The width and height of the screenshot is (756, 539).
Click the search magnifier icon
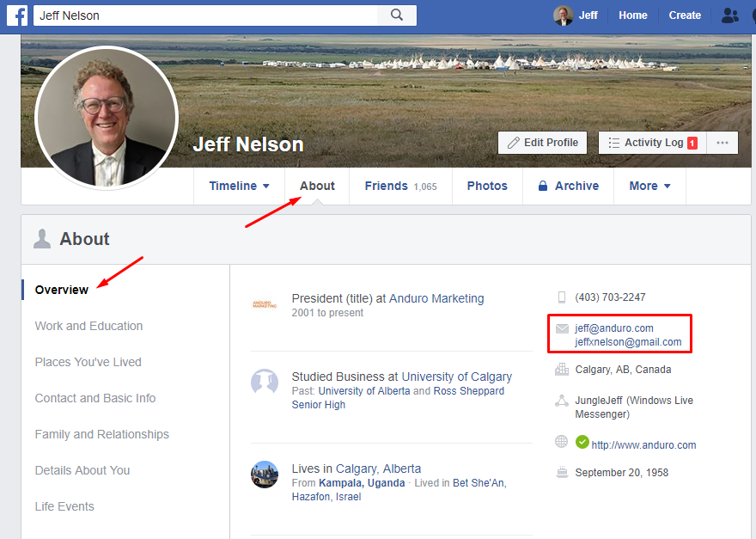[396, 15]
